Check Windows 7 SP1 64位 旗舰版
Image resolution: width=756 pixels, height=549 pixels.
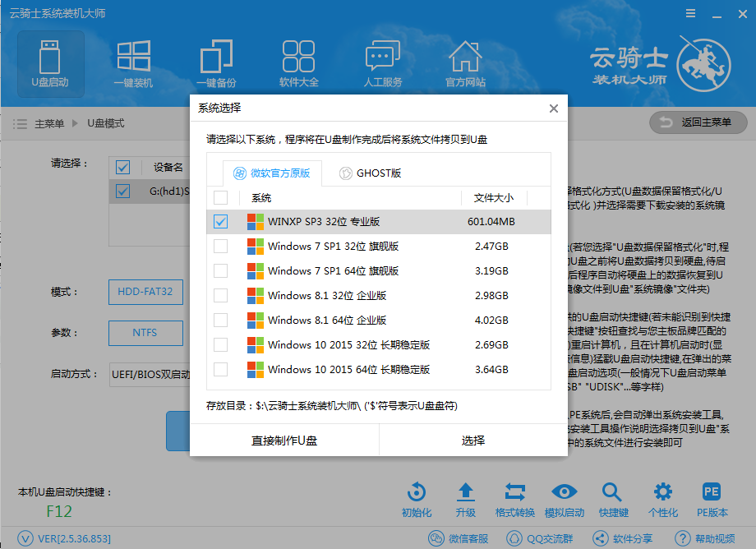click(221, 270)
